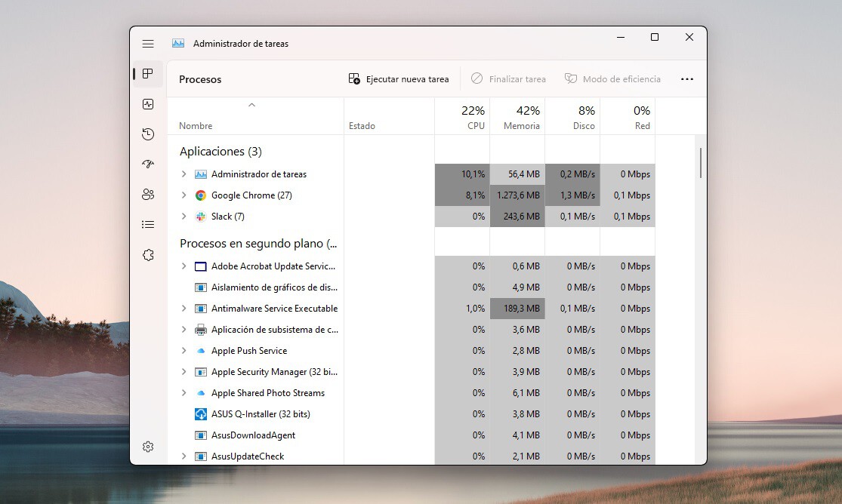Viewport: 842px width, 504px height.
Task: Select the Usuarios panel icon
Action: (148, 194)
